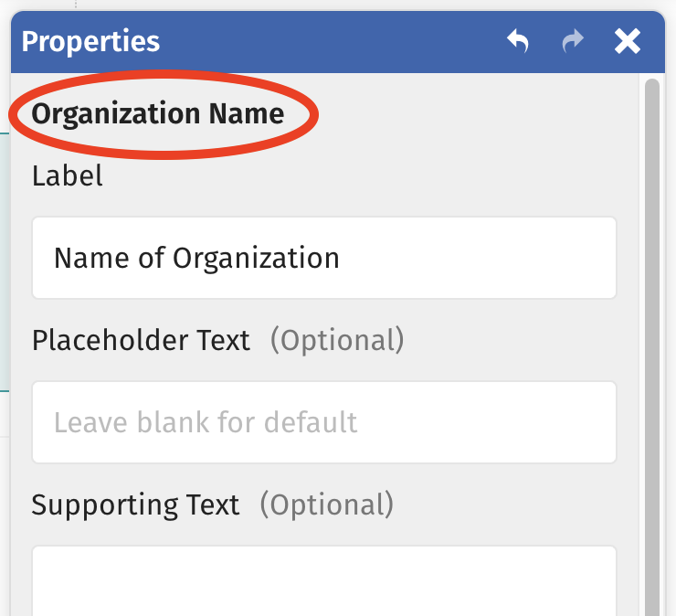676x616 pixels.
Task: Click the undo arrow in Properties header
Action: tap(518, 41)
